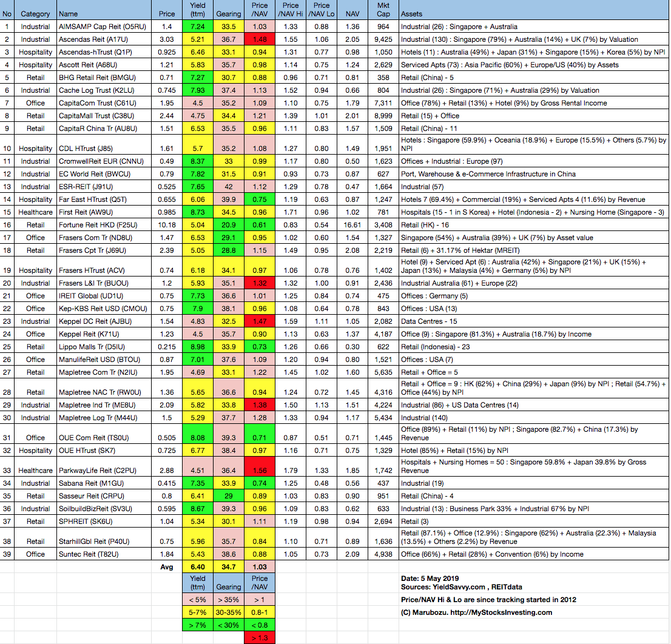Image resolution: width=671 pixels, height=644 pixels.
Task: Click 'Data Centres - 15' assets cell
Action: [534, 321]
